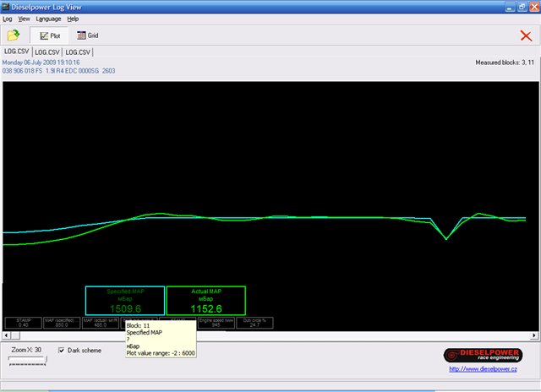Open the View menu
541x392 pixels.
coord(24,19)
